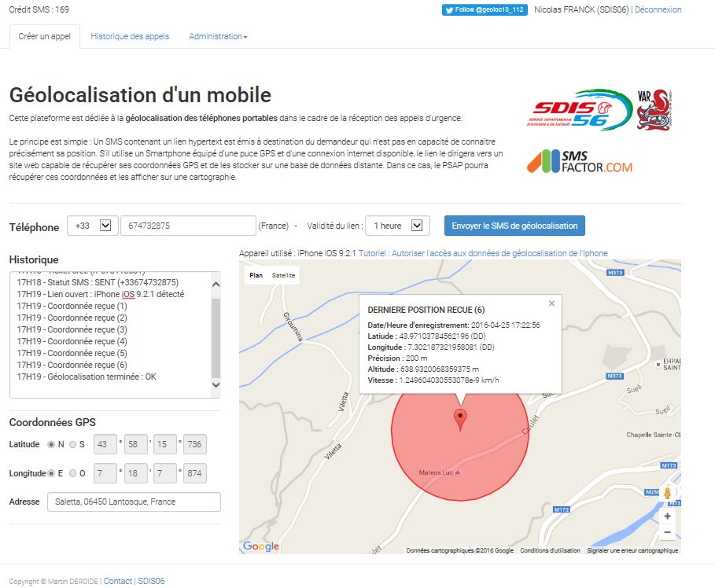Click the SDIS 56 logo

pyautogui.click(x=580, y=110)
